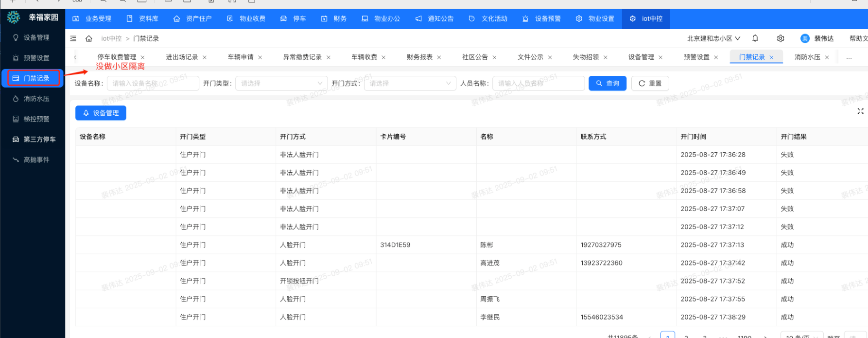Image resolution: width=868 pixels, height=338 pixels.
Task: Show more tabs via the ellipsis
Action: [849, 57]
